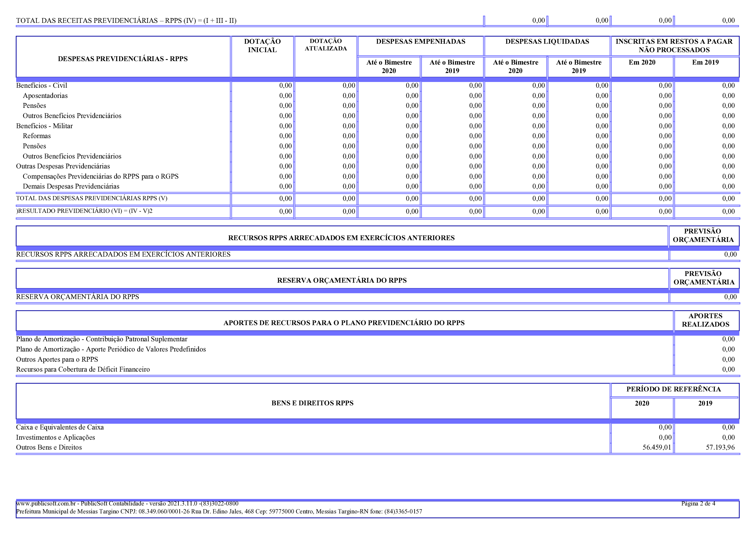
Task: Click the Reformas row label
Action: tap(37, 136)
